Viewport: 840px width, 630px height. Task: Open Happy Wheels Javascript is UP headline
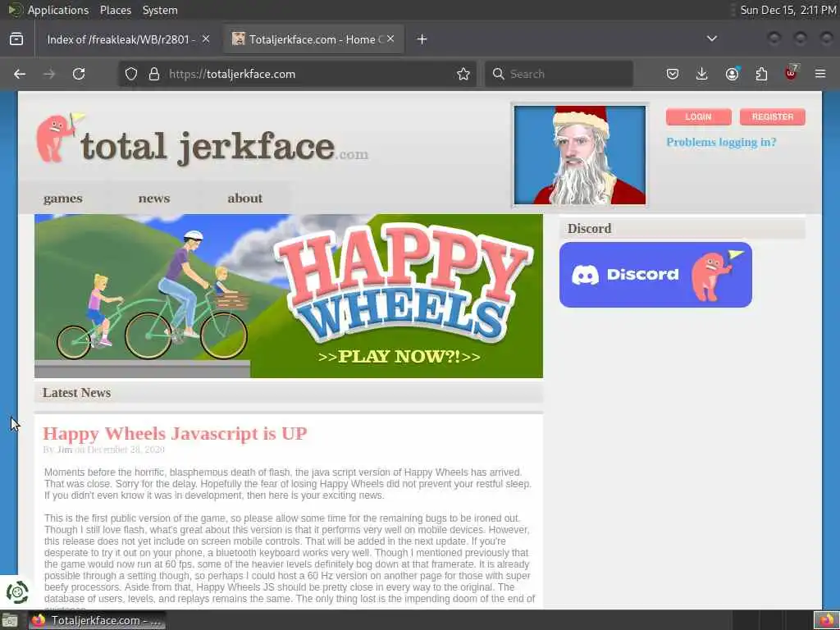(x=176, y=433)
